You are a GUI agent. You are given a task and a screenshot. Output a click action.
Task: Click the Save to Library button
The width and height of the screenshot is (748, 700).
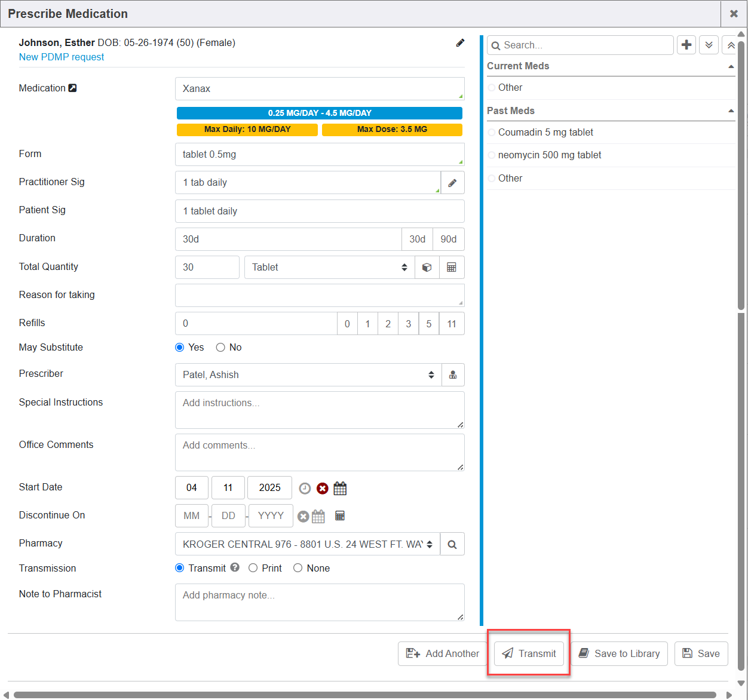[619, 653]
